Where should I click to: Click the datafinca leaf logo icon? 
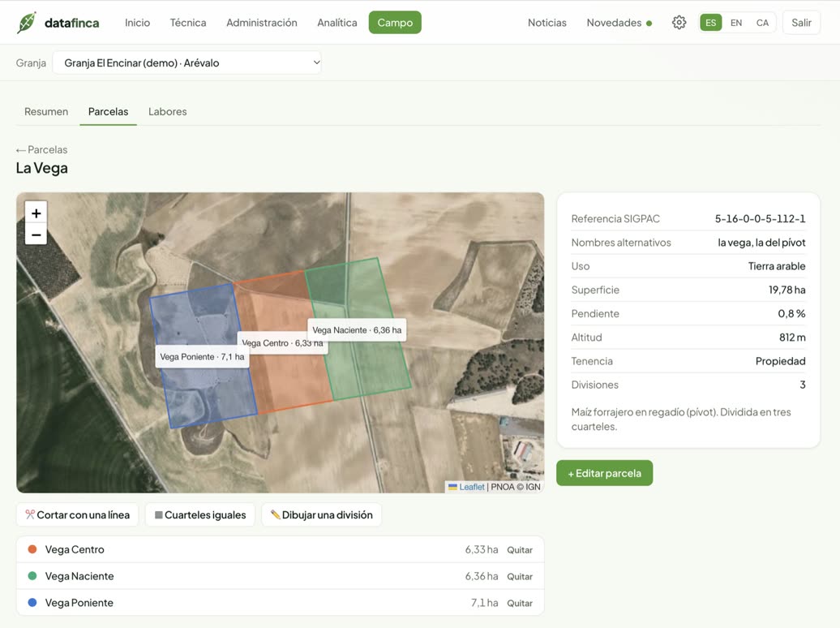(27, 23)
